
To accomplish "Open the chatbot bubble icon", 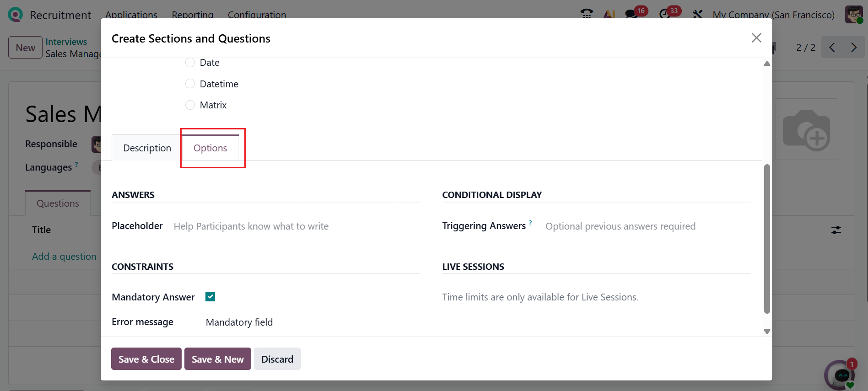I will [840, 375].
